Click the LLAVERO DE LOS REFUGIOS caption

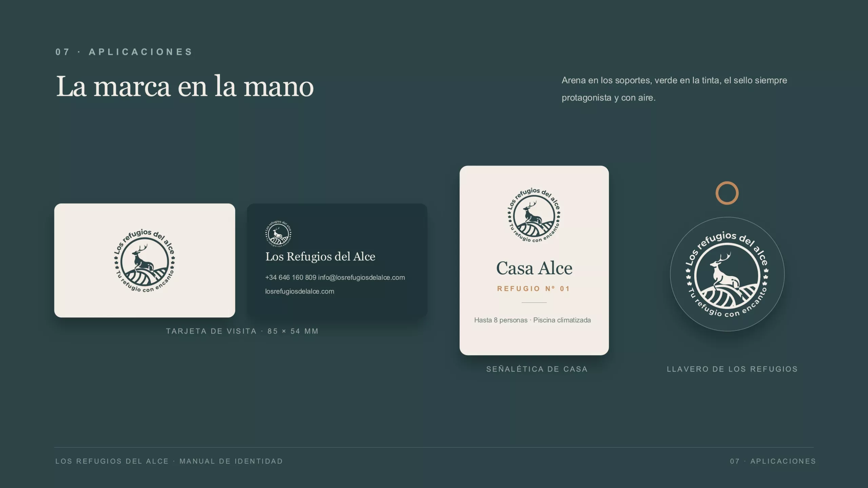pos(732,369)
